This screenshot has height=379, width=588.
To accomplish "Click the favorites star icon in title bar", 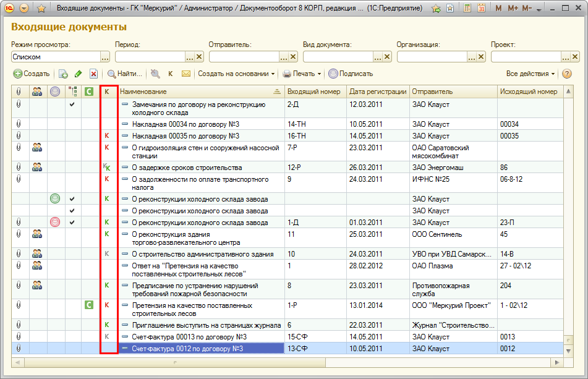I will (41, 9).
